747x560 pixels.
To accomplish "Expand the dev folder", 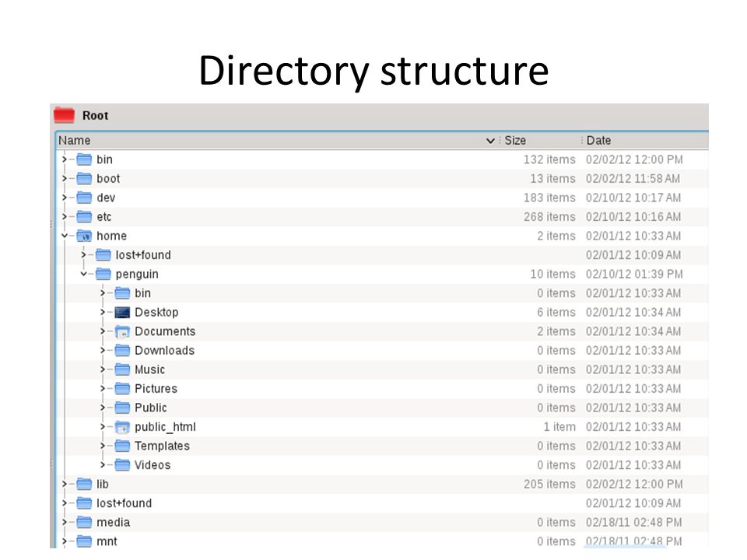I will point(65,198).
